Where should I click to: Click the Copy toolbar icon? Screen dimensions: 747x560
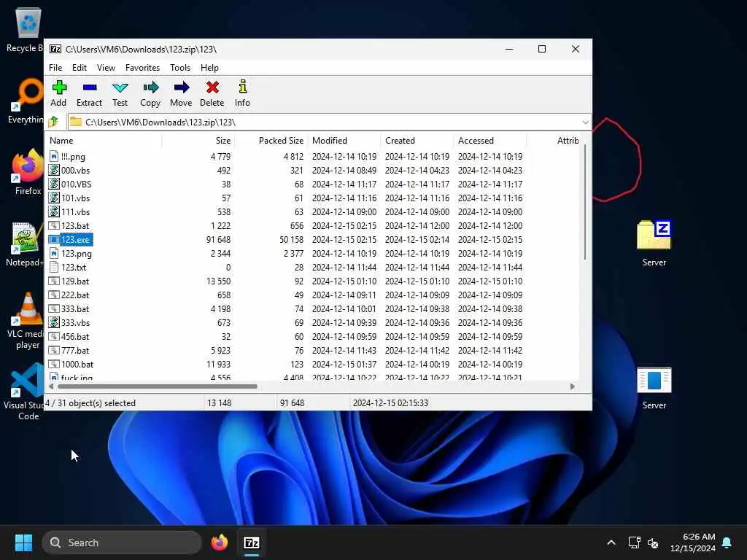click(150, 87)
